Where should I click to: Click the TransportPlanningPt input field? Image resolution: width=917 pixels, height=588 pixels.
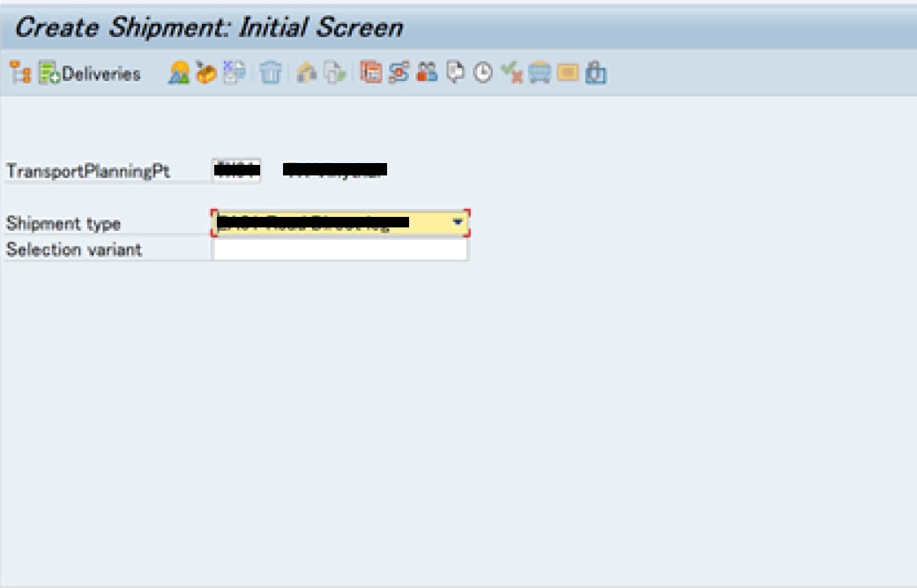[x=236, y=171]
